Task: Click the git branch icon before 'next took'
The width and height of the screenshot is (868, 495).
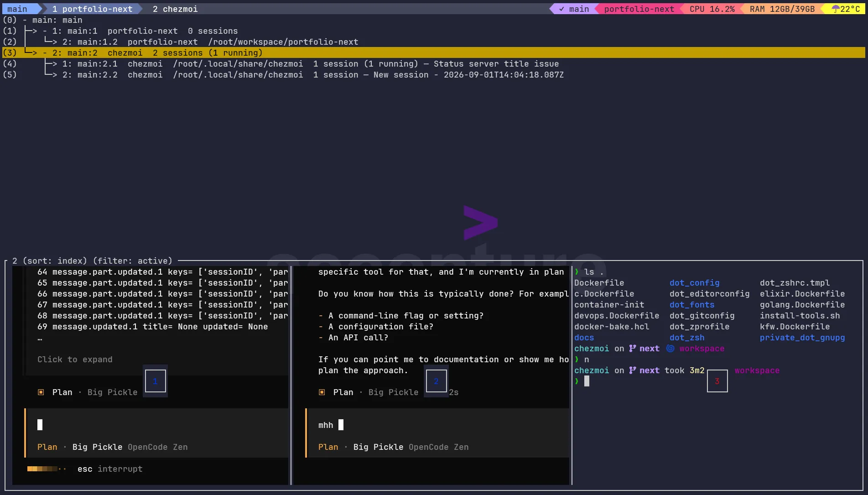Action: (632, 370)
